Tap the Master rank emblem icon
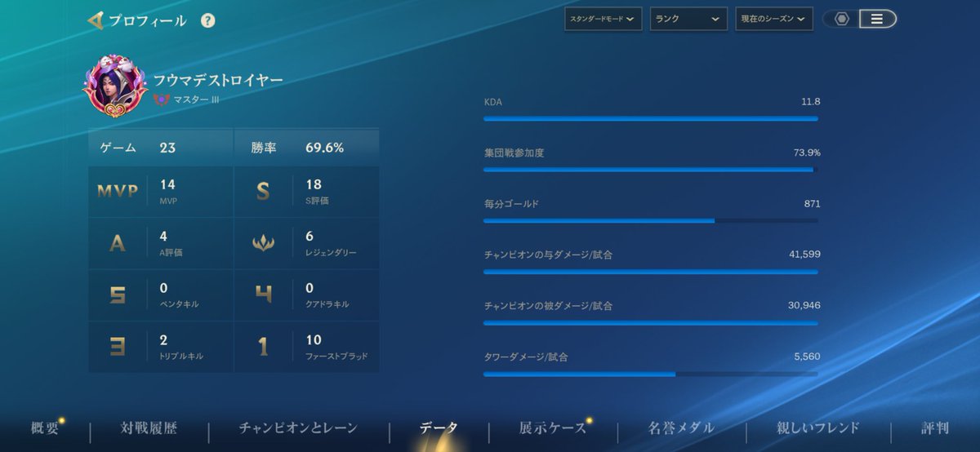The image size is (980, 452). pyautogui.click(x=161, y=100)
